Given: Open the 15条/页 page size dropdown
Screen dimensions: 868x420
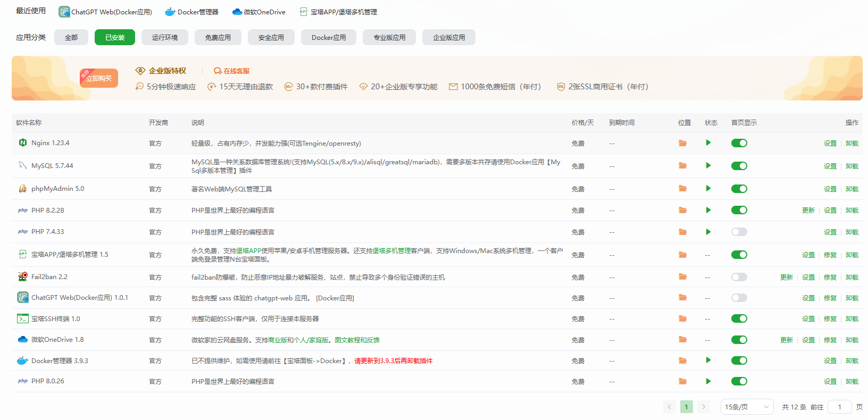Looking at the screenshot, I should point(747,407).
